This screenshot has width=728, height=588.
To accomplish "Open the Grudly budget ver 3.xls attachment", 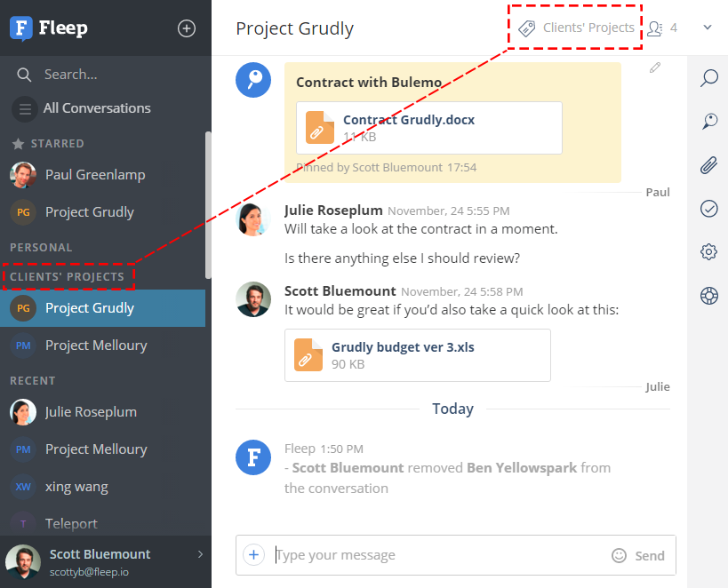I will (x=418, y=355).
